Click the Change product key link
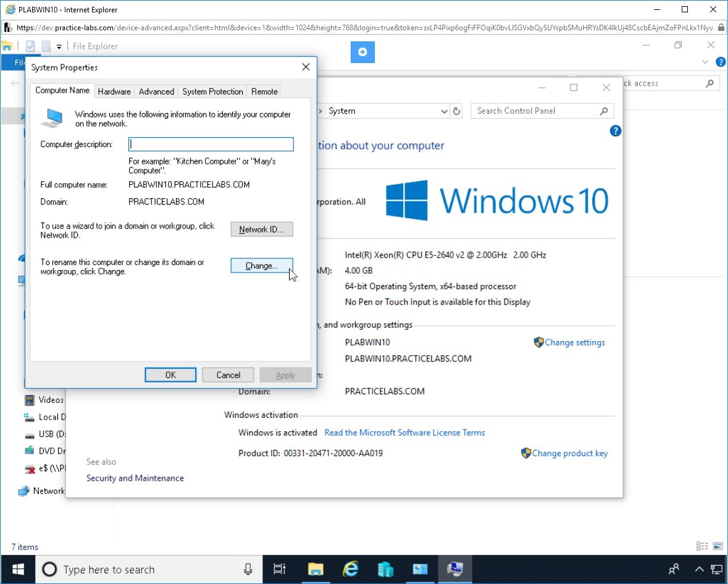Image resolution: width=728 pixels, height=584 pixels. (x=570, y=454)
